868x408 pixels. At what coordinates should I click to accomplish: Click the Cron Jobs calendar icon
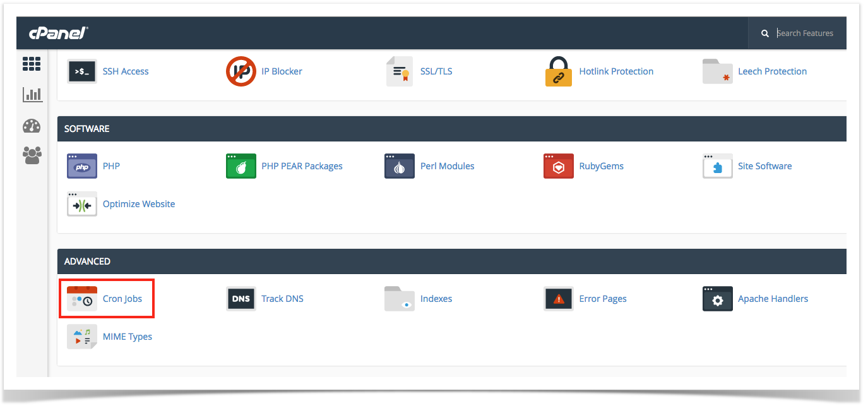point(82,299)
